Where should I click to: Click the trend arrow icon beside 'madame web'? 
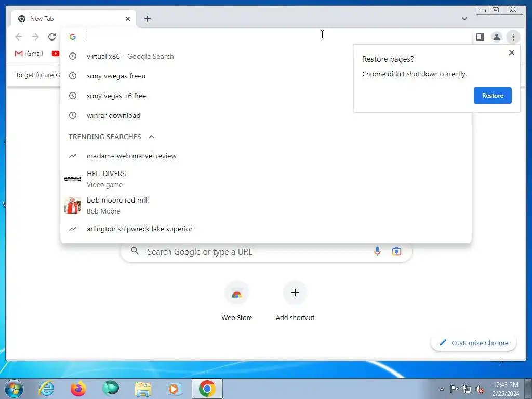(x=73, y=156)
